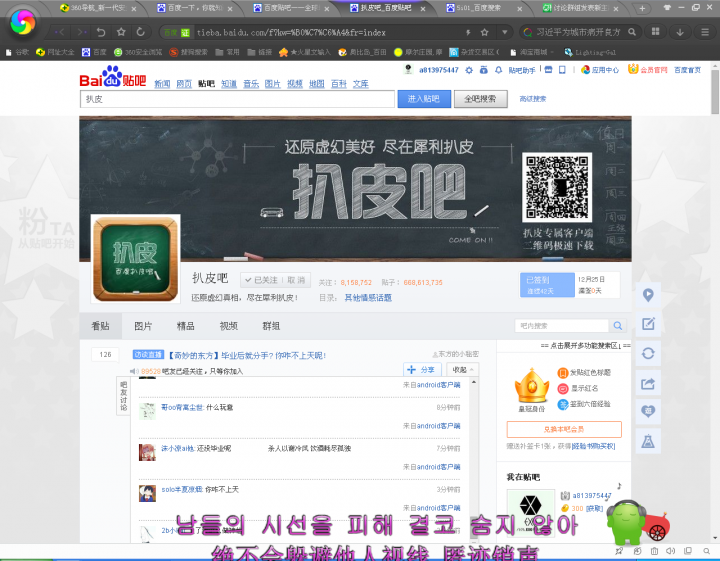Open the Lighting-Gal bookmark
The image size is (720, 561).
[x=591, y=52]
